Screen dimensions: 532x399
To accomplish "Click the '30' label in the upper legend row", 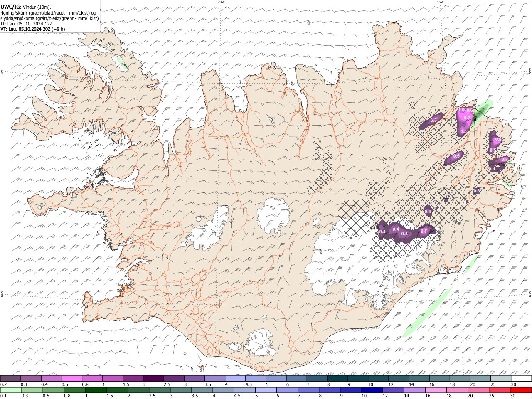I will pyautogui.click(x=513, y=384).
